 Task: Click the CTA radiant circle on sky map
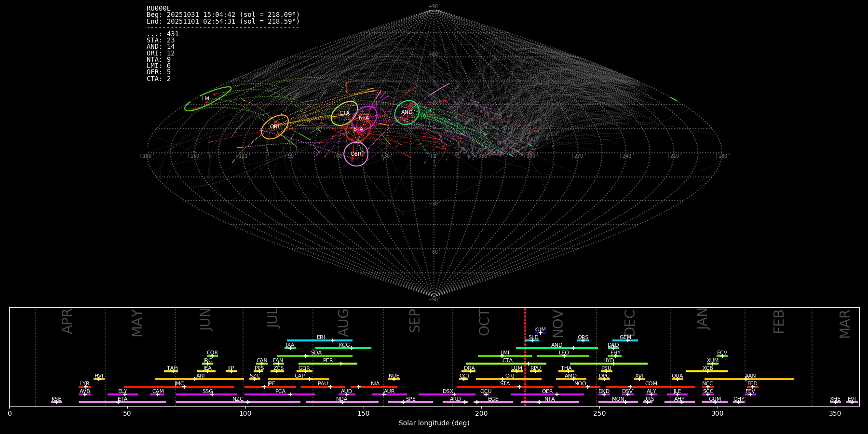(344, 113)
